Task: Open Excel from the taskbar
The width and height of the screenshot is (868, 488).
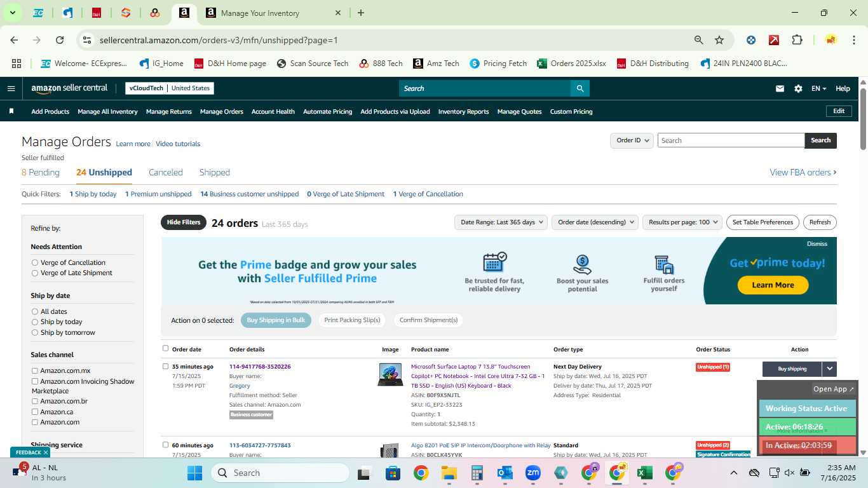Action: [645, 473]
